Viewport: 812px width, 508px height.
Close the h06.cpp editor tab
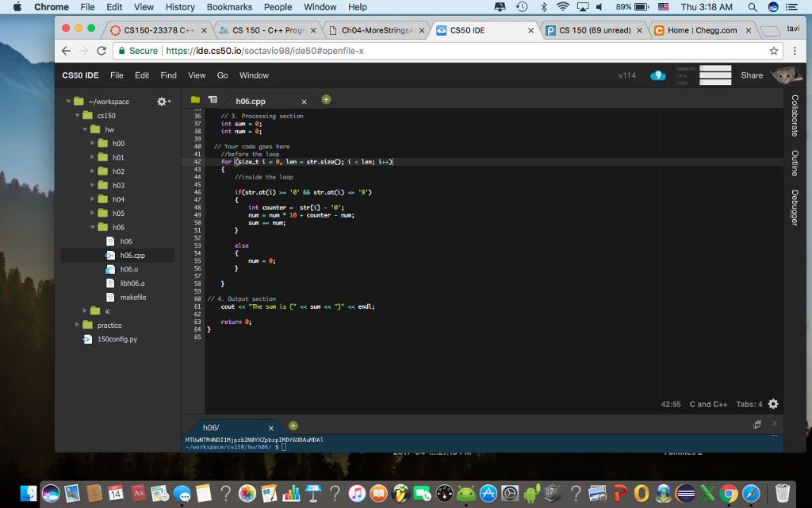(x=304, y=102)
